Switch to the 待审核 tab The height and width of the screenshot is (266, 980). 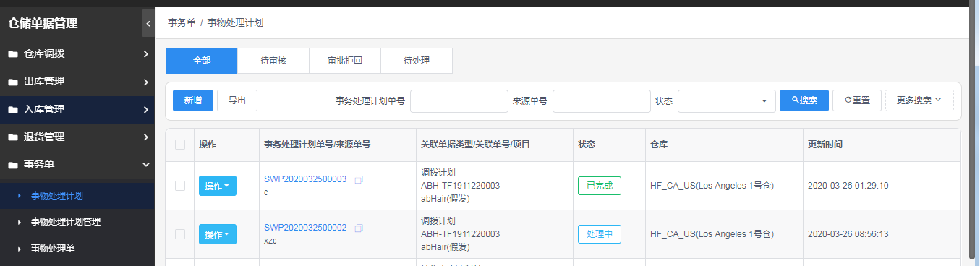point(273,61)
